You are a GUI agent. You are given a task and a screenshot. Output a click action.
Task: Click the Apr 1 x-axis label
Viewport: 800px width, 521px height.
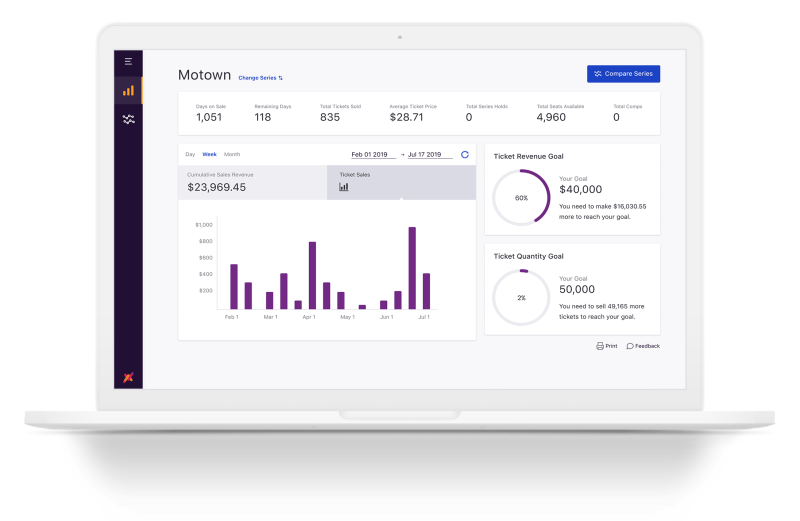click(309, 317)
